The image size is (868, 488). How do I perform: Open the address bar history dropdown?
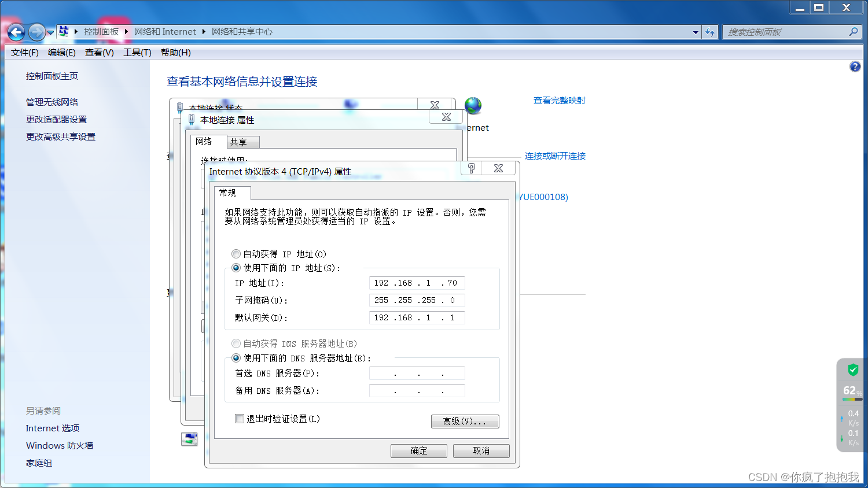[696, 32]
